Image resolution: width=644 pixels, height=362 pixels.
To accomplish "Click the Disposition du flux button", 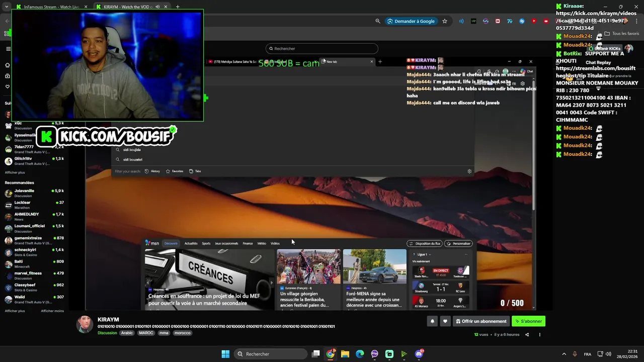I will tap(425, 243).
